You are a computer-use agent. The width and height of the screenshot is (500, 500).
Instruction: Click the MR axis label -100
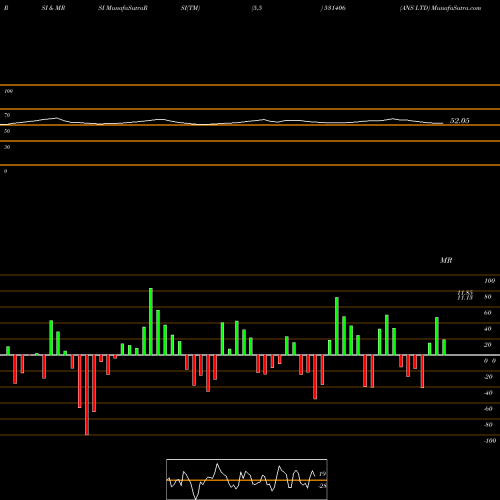coord(490,441)
